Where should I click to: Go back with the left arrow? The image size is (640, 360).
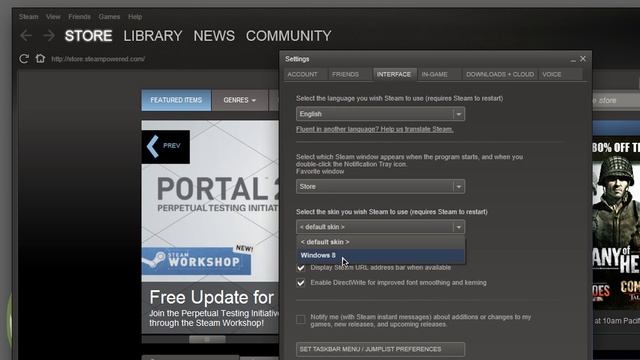26,36
